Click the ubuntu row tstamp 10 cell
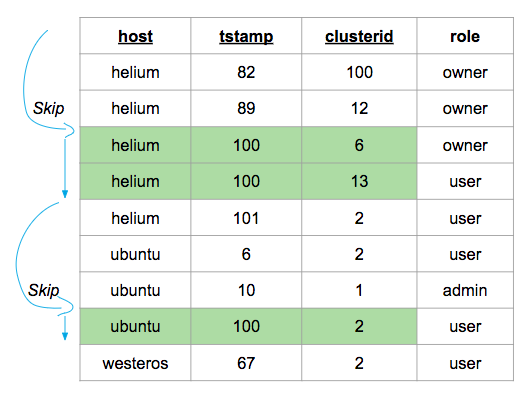This screenshot has width=532, height=396. pos(246,290)
